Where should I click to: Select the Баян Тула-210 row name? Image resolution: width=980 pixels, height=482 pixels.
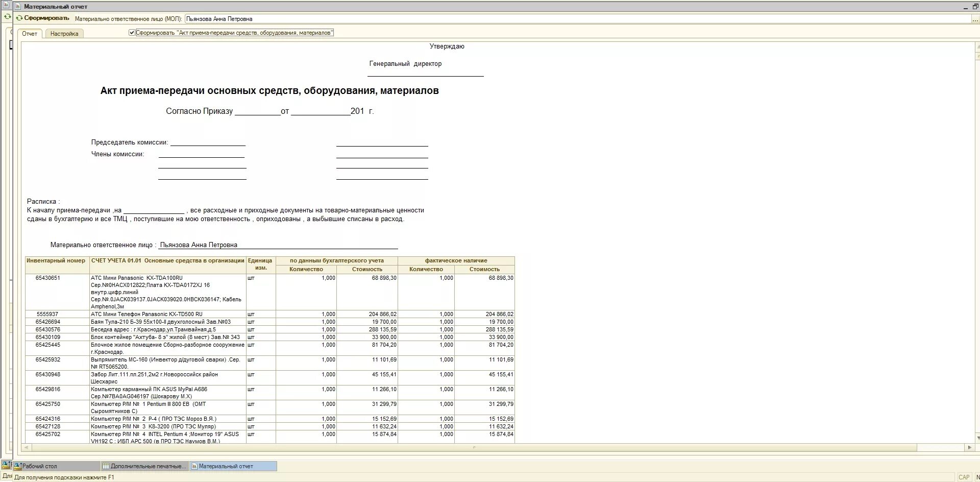(161, 322)
